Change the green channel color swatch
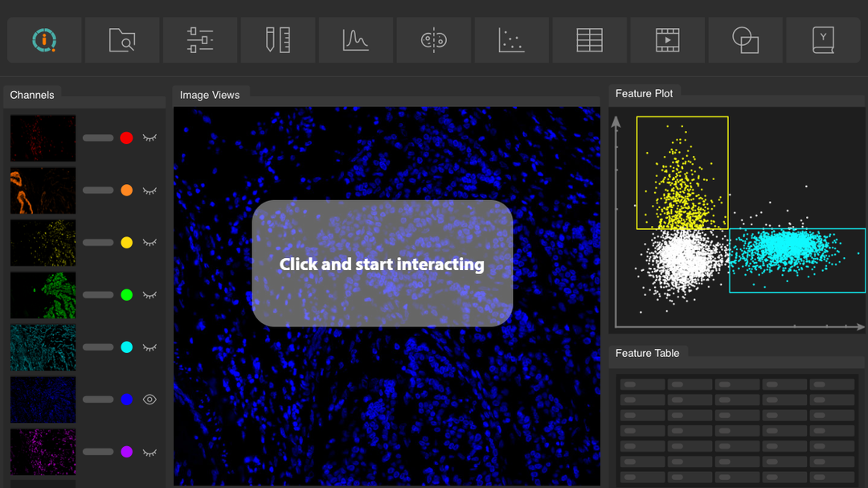The image size is (868, 488). click(x=126, y=294)
